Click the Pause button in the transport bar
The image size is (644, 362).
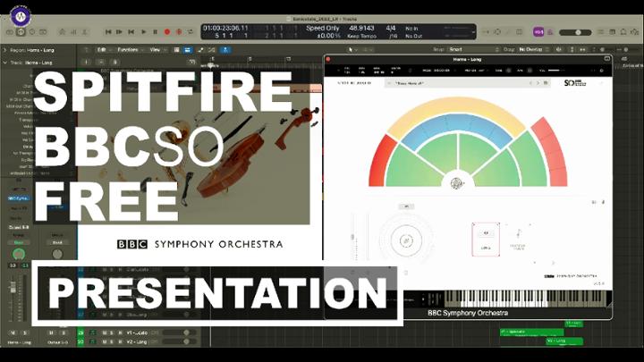click(x=156, y=31)
